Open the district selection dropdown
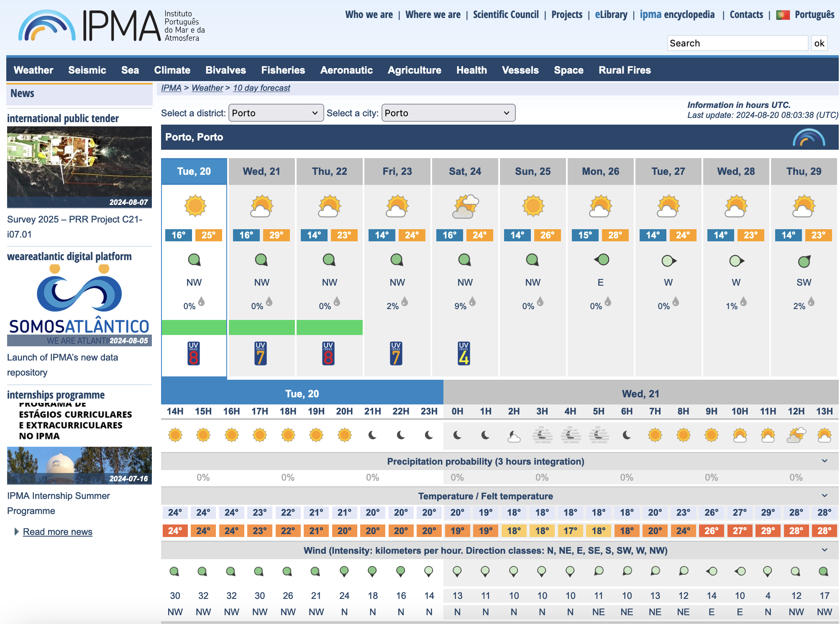Screen dimensions: 840x624 [x=276, y=113]
